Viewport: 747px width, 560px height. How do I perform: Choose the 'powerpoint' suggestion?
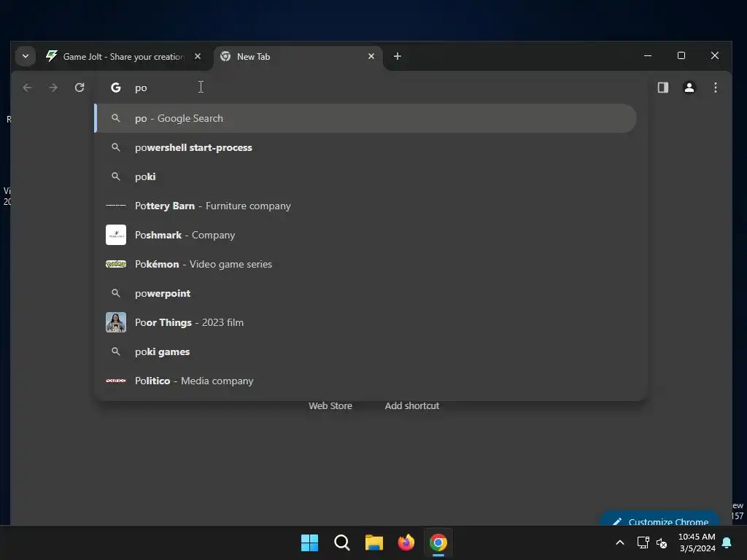[x=365, y=293]
